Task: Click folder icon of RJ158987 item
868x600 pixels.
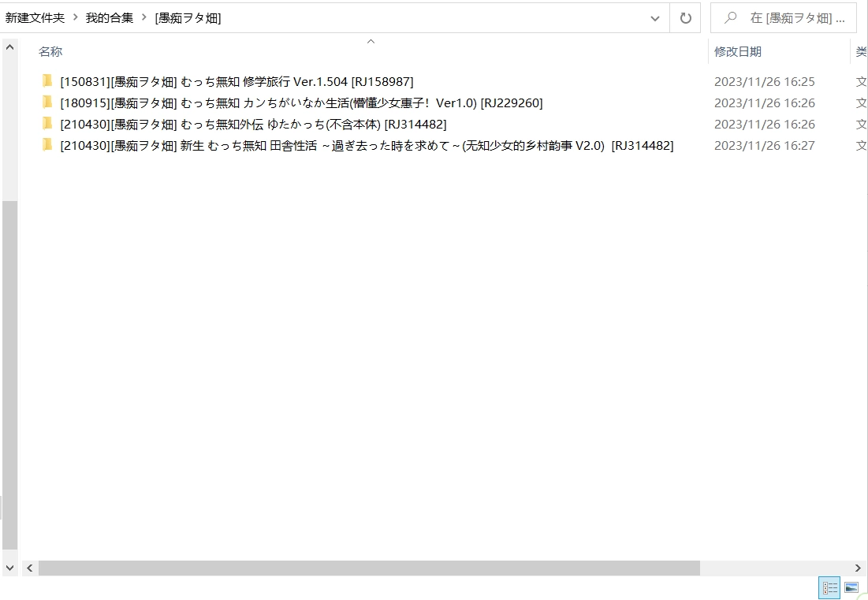Action: 47,80
